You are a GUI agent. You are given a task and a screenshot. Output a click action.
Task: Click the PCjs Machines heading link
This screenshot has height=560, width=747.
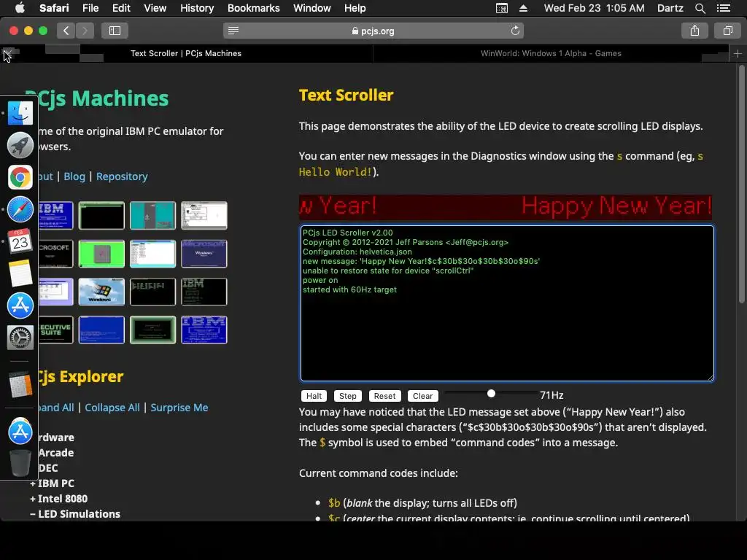(x=97, y=98)
